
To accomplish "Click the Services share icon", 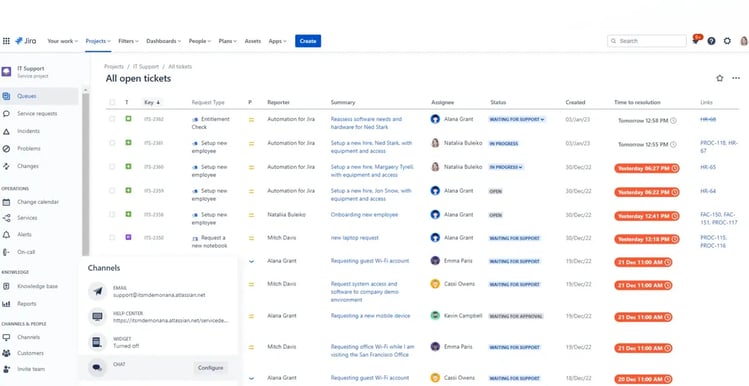I will (x=6, y=218).
